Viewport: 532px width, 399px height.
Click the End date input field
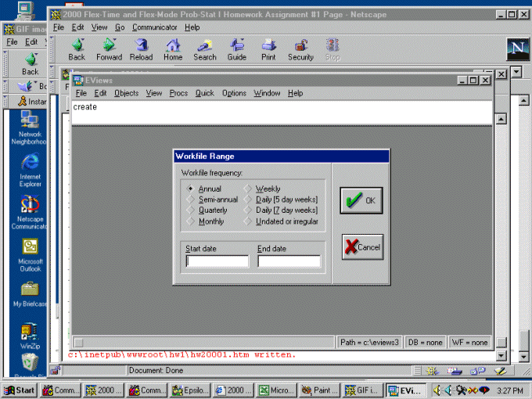[289, 261]
